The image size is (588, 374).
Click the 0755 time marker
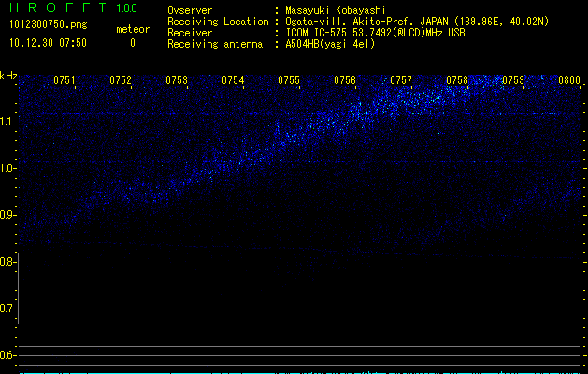tap(289, 80)
